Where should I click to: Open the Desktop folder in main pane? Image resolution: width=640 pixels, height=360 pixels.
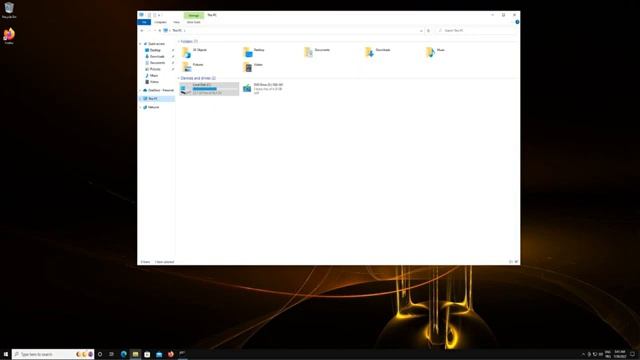255,52
